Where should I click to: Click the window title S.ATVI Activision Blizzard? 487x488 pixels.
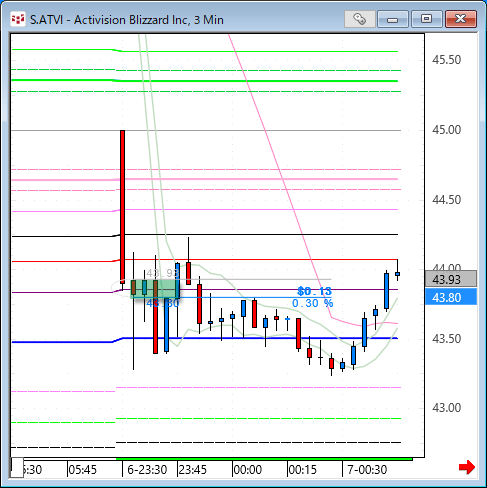[127, 20]
